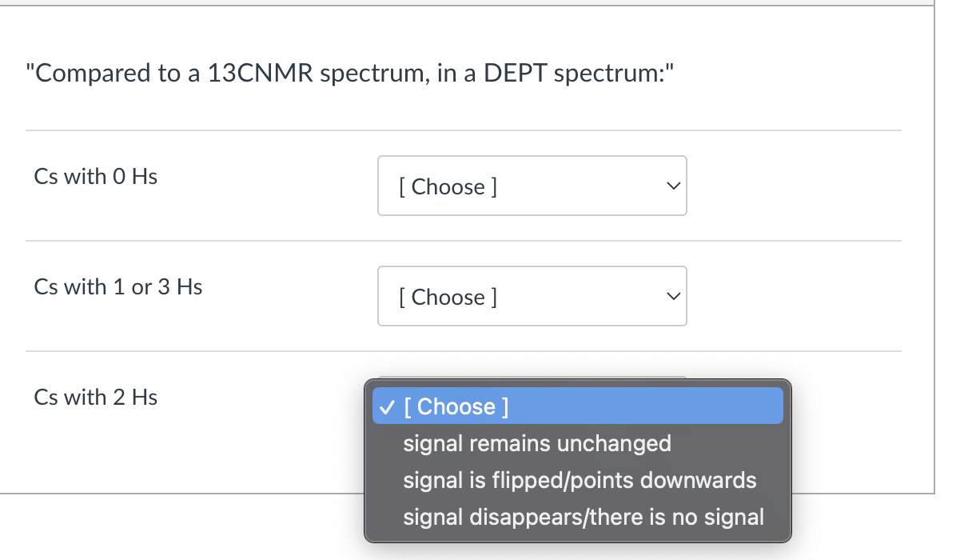The height and width of the screenshot is (560, 980).
Task: Click inside the Cs with 1 or 3 Hs answer box
Action: coord(532,296)
